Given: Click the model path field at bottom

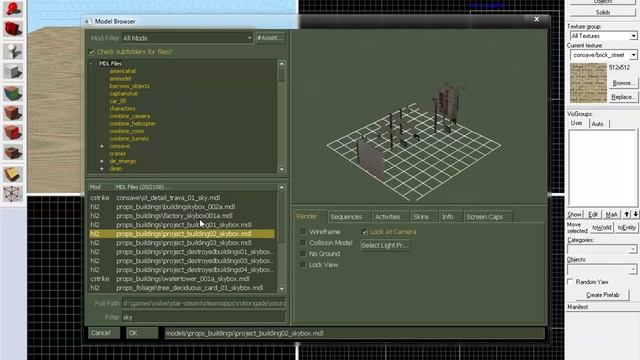Looking at the screenshot, I should pos(354,333).
